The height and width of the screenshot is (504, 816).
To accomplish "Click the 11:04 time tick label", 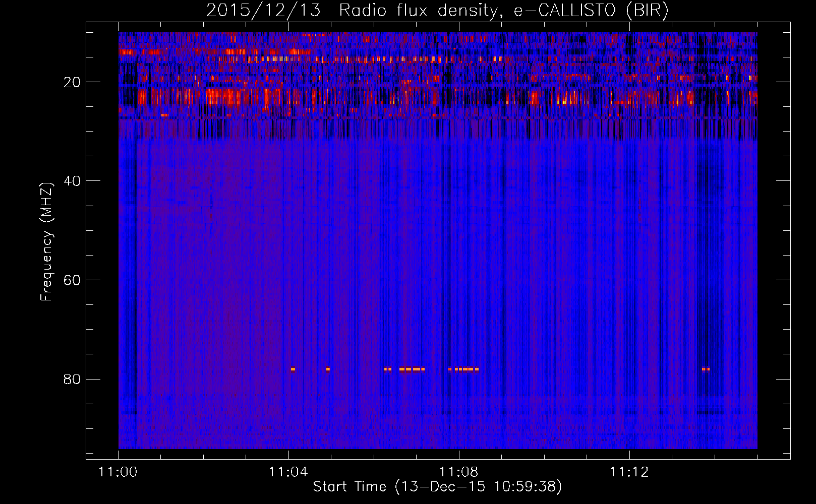I will coord(288,472).
